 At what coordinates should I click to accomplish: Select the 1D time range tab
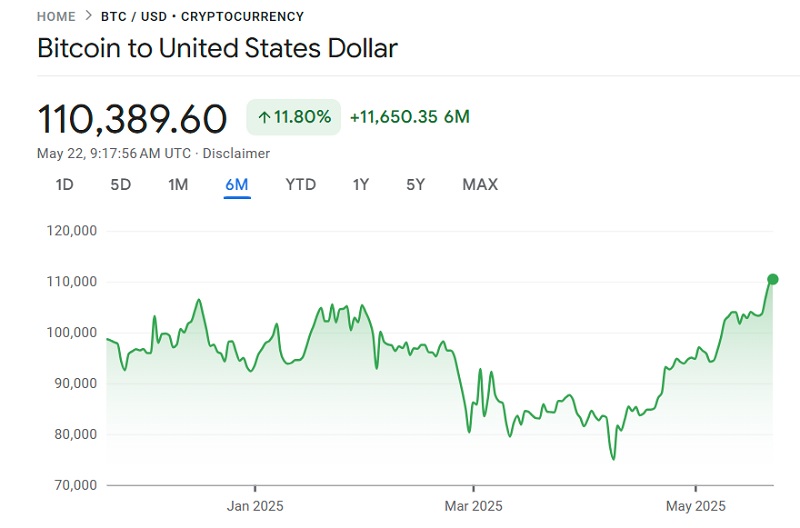pyautogui.click(x=64, y=184)
